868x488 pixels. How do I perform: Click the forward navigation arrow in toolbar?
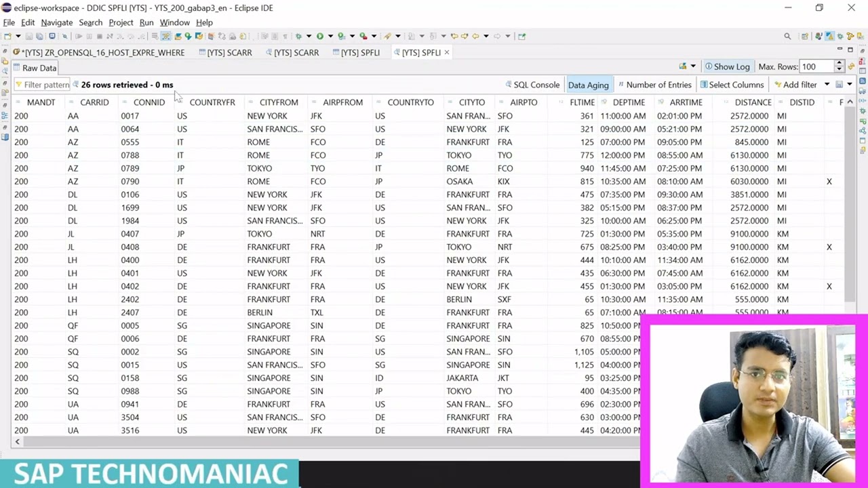click(497, 36)
